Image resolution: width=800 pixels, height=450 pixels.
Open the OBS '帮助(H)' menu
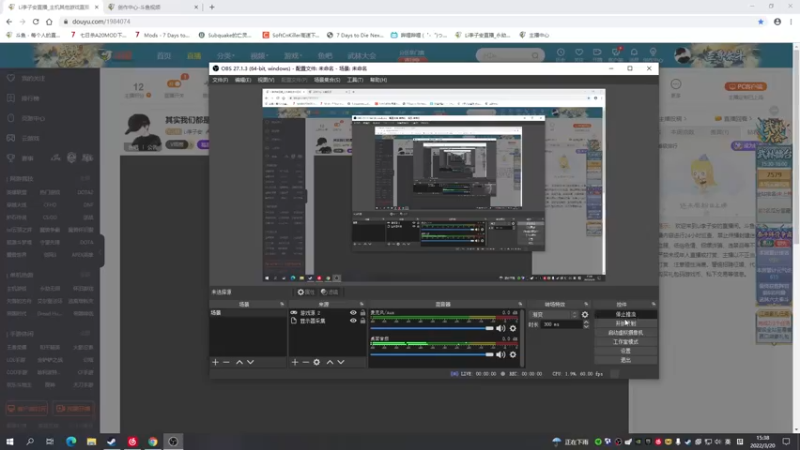pyautogui.click(x=378, y=80)
